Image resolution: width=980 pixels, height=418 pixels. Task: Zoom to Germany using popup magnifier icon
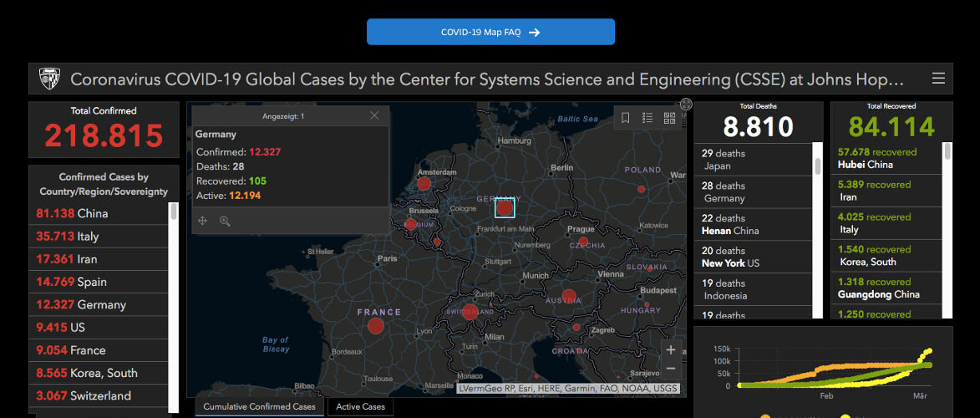click(x=225, y=221)
